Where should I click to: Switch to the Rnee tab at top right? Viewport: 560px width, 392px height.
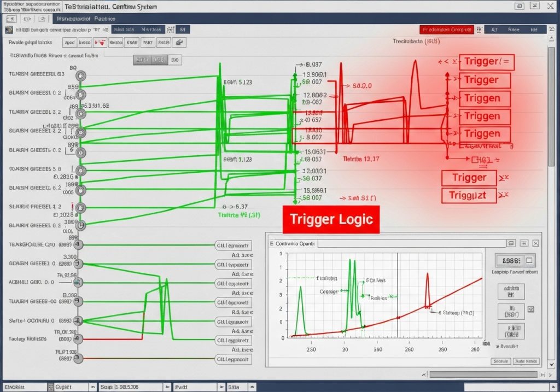[514, 30]
